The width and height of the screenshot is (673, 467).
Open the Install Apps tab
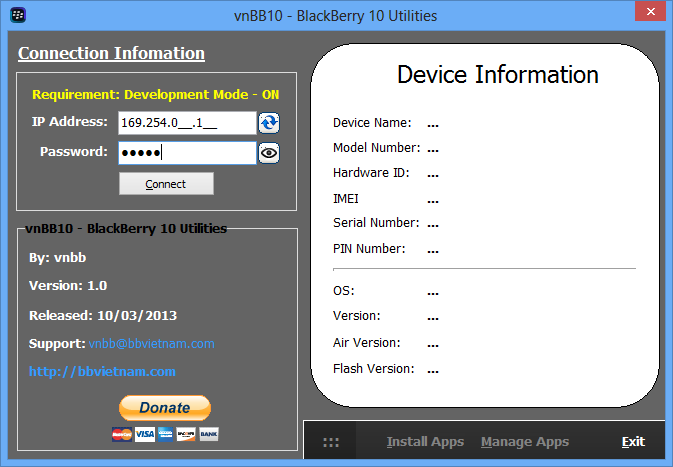point(425,442)
